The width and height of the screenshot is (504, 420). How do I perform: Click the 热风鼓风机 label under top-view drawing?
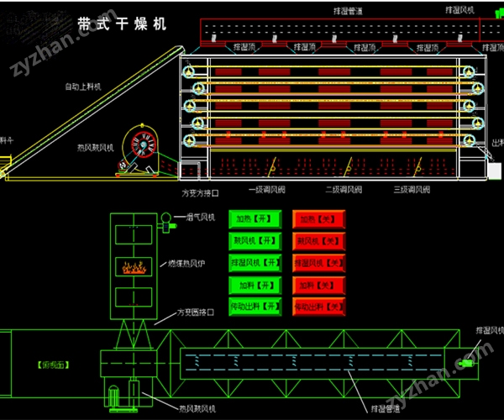(197, 409)
